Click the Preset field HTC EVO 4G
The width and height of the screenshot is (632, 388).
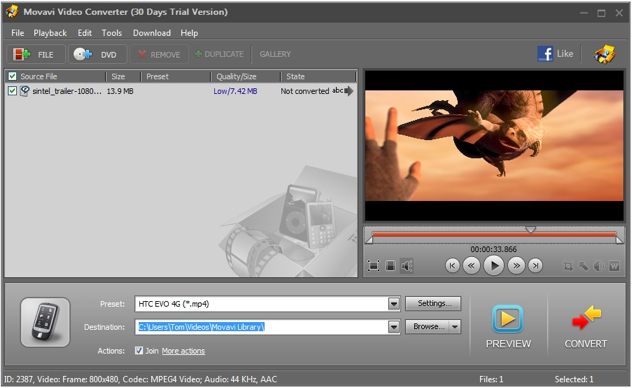262,304
